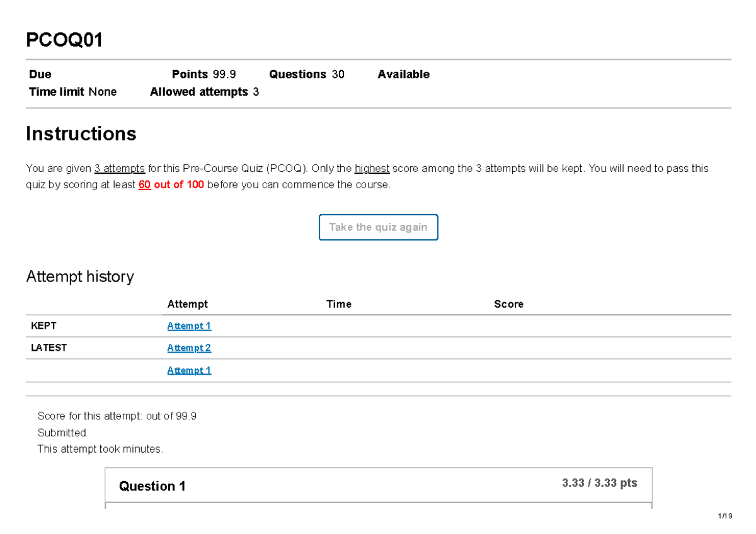Click the 1/19 page number
756x534 pixels.
tap(725, 517)
